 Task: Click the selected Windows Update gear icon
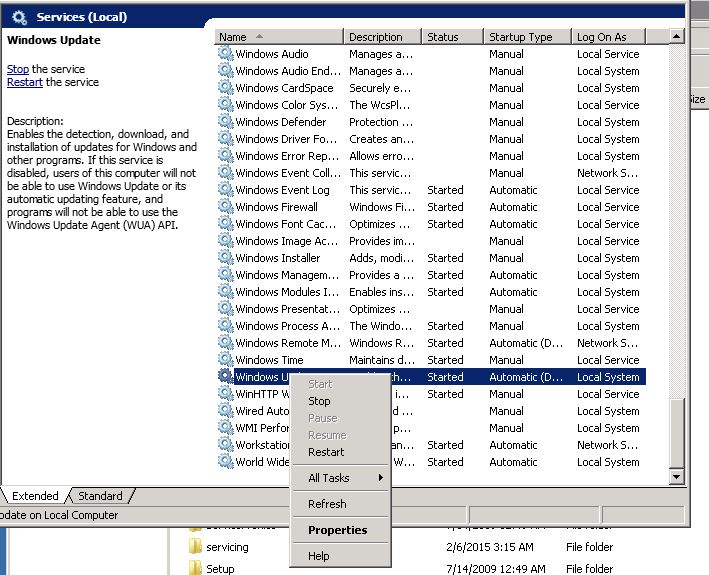(x=225, y=376)
